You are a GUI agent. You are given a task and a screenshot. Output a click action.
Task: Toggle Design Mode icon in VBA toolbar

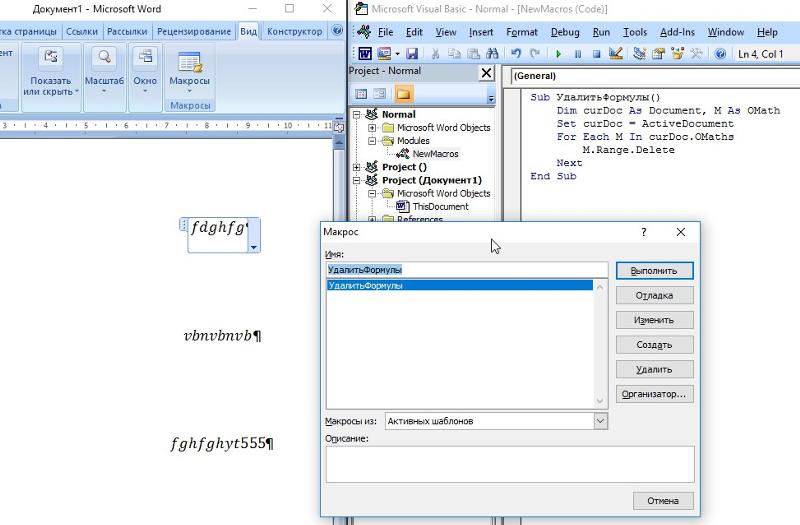615,53
